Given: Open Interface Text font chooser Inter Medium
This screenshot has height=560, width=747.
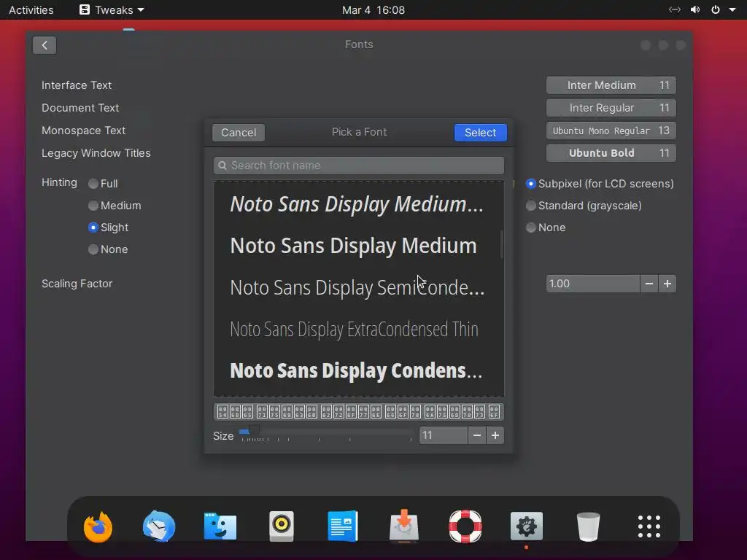Looking at the screenshot, I should click(611, 85).
